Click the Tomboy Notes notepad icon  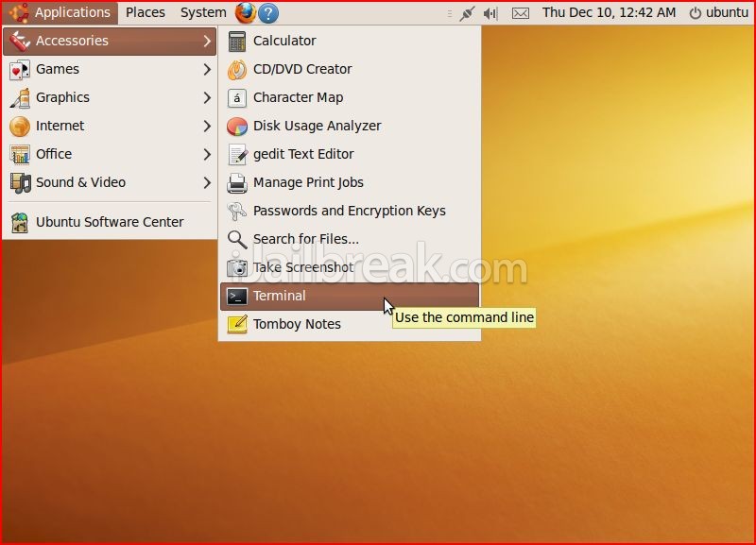(237, 324)
